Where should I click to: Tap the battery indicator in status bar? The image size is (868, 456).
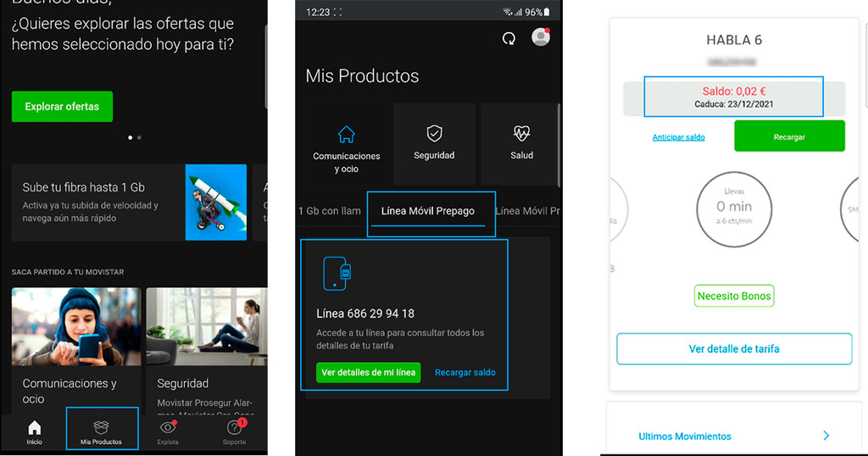547,12
